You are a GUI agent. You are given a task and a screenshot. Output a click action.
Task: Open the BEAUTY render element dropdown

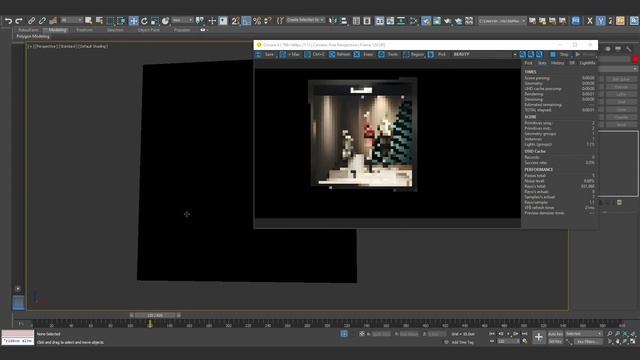tap(484, 54)
